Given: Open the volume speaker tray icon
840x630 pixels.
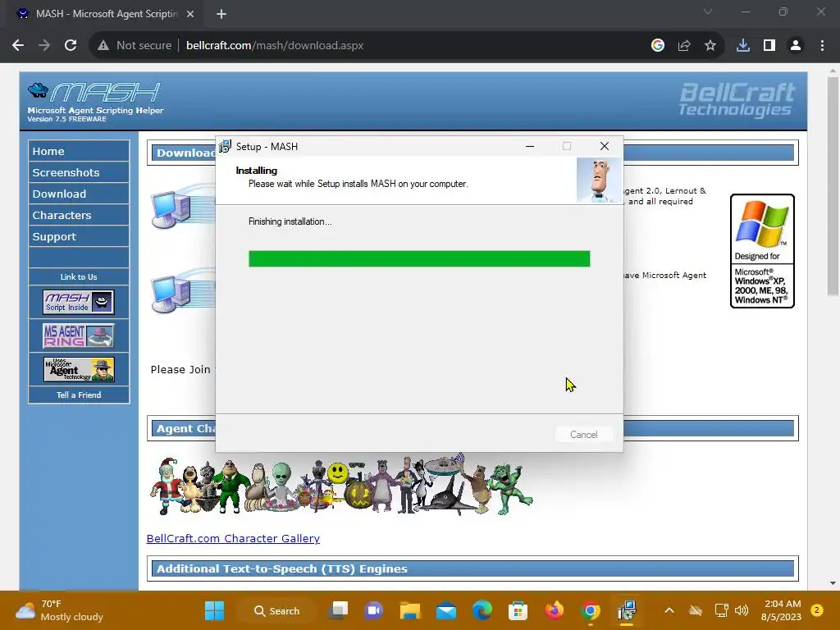Looking at the screenshot, I should tap(742, 610).
